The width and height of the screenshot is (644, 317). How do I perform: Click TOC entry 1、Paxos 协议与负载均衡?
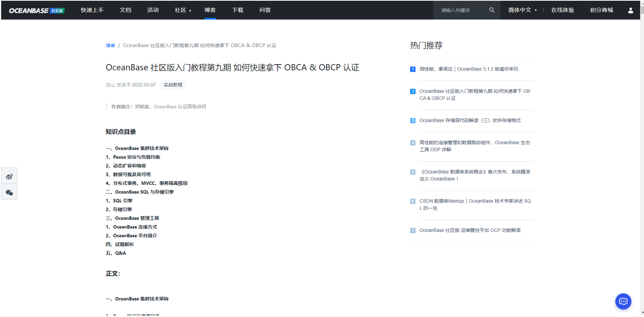pyautogui.click(x=133, y=157)
